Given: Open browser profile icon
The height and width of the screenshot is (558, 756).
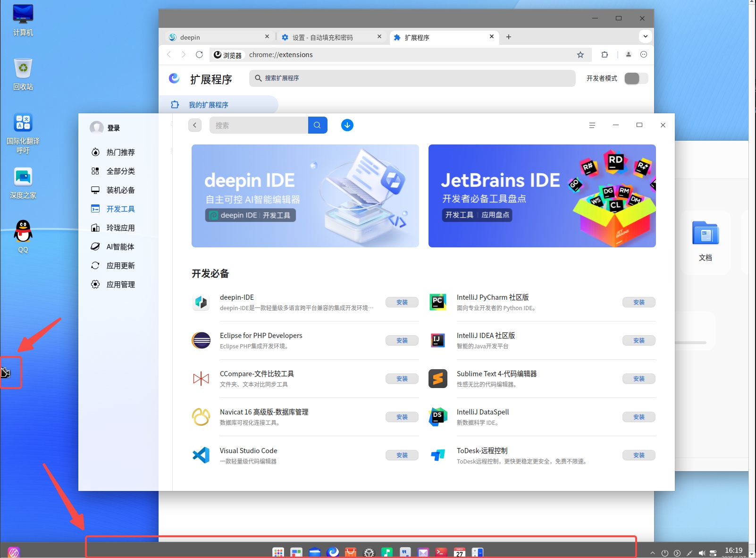Looking at the screenshot, I should point(629,55).
